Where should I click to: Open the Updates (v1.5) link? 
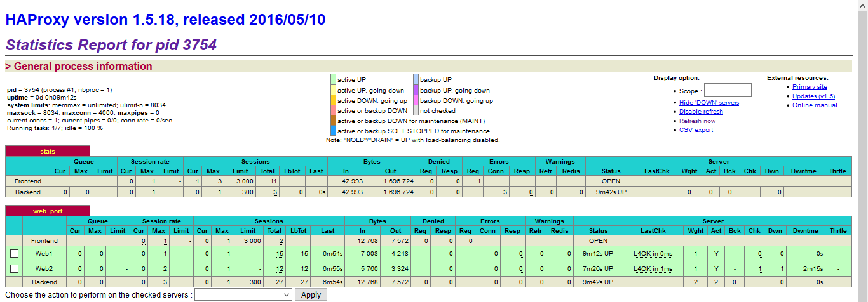(813, 96)
